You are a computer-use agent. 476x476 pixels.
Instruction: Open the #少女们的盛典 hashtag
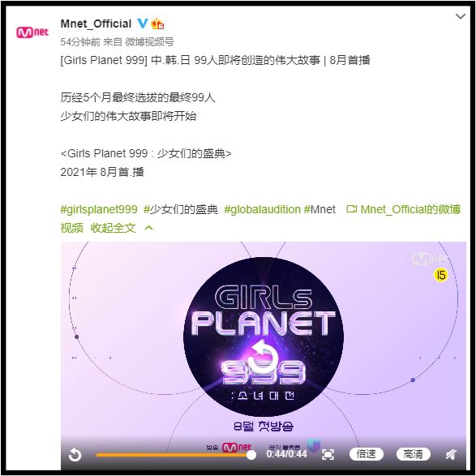[181, 209]
